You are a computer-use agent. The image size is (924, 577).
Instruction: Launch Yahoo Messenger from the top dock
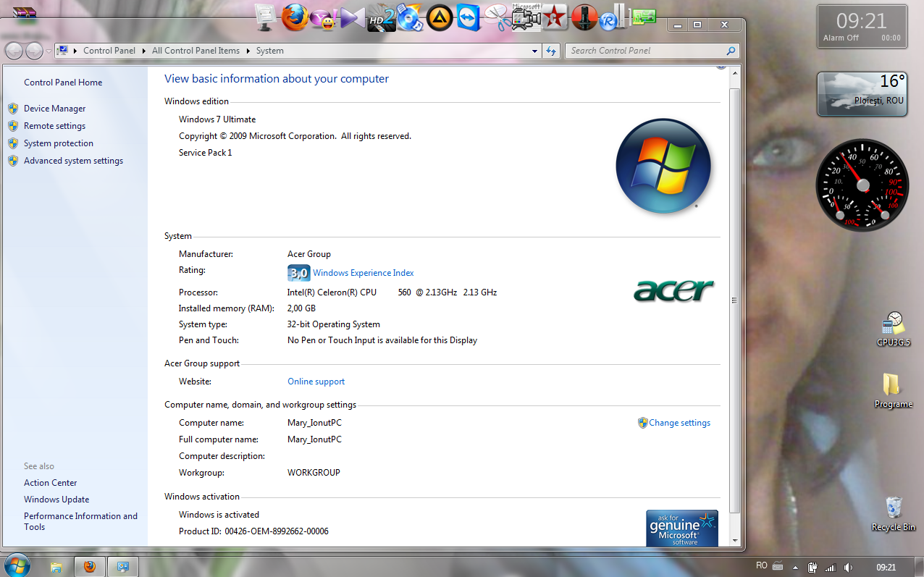coord(323,19)
